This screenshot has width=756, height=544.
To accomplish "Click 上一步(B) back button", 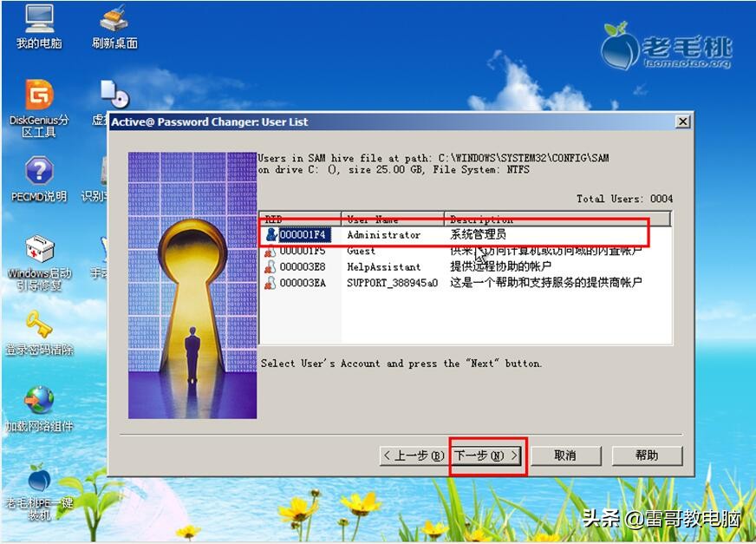I will (414, 456).
